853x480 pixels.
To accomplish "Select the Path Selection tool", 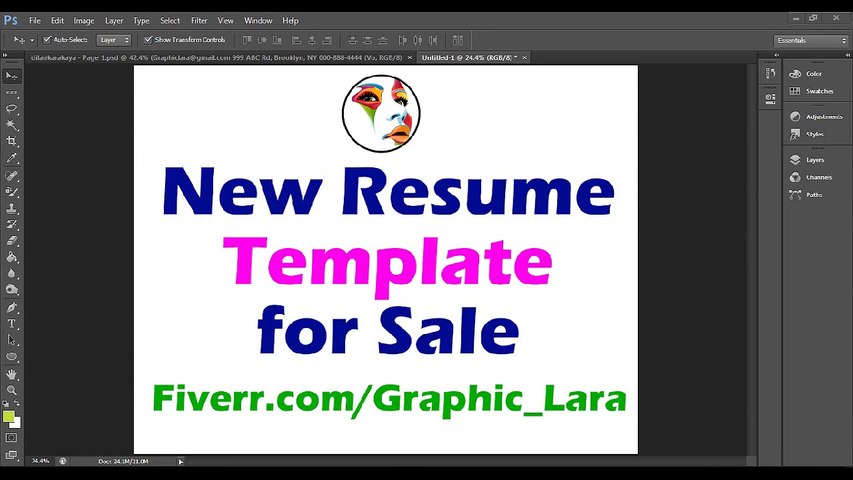I will [x=11, y=340].
